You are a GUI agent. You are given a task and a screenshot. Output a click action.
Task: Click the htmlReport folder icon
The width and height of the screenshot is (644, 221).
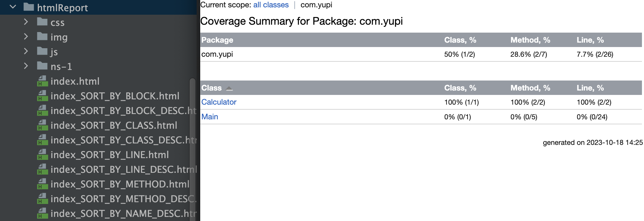click(28, 7)
